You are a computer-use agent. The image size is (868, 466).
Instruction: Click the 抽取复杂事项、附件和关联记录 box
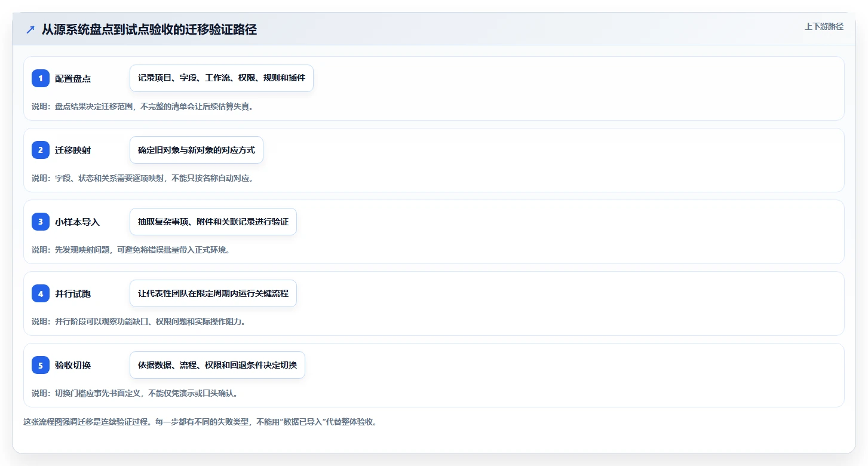pyautogui.click(x=213, y=222)
